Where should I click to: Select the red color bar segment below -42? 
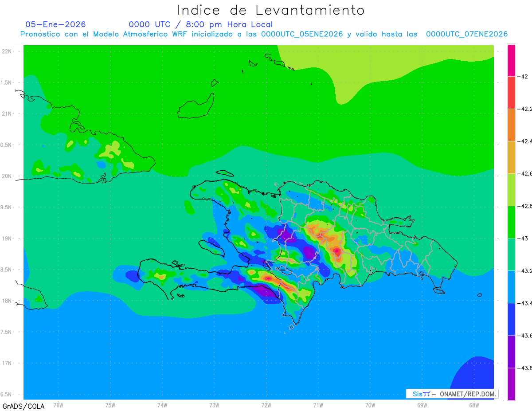pos(511,92)
